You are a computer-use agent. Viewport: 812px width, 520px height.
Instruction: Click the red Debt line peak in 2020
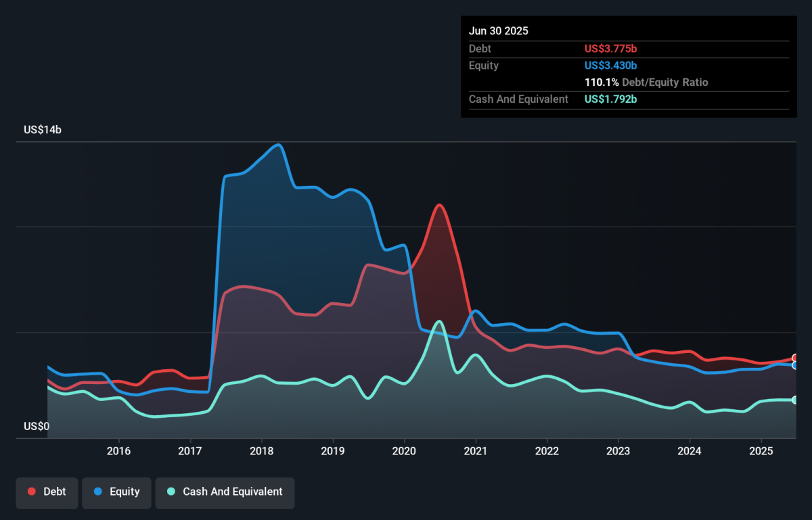[x=440, y=204]
